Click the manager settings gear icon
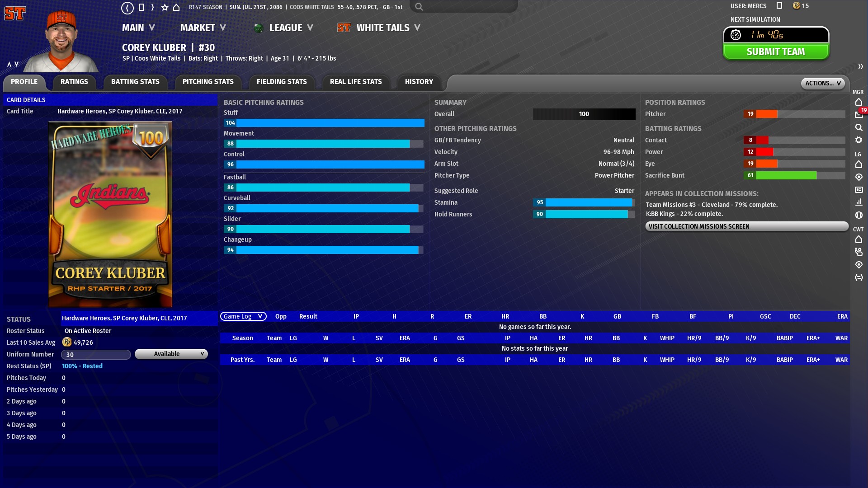The height and width of the screenshot is (488, 868). 859,140
